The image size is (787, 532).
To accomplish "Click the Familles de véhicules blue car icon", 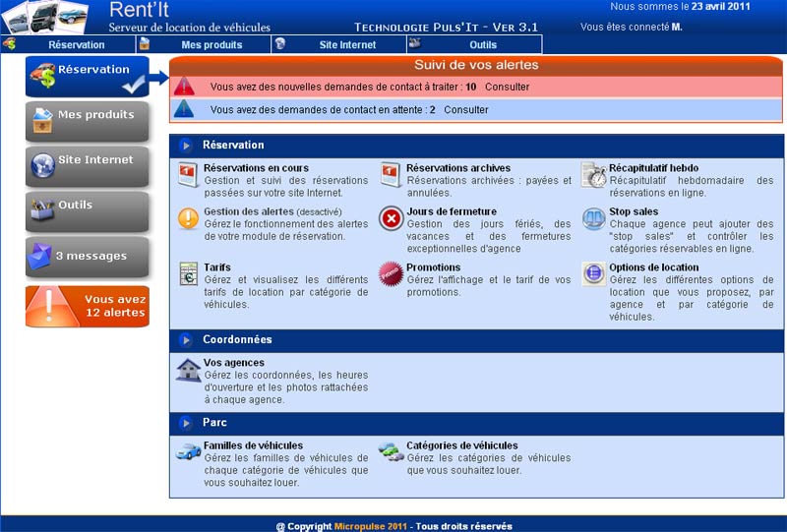I will [188, 451].
